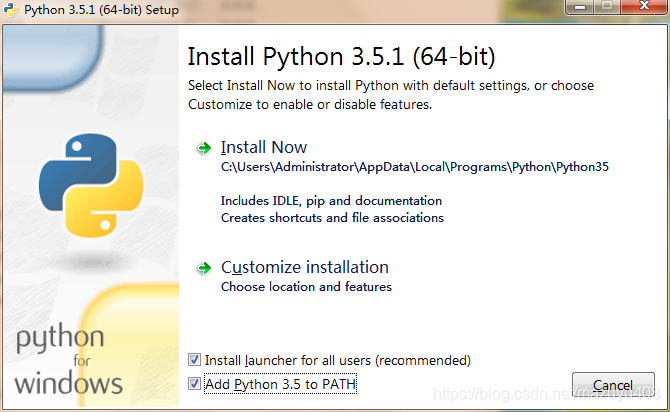Click the large Python logo in the side panel
The image size is (670, 412).
[x=91, y=185]
